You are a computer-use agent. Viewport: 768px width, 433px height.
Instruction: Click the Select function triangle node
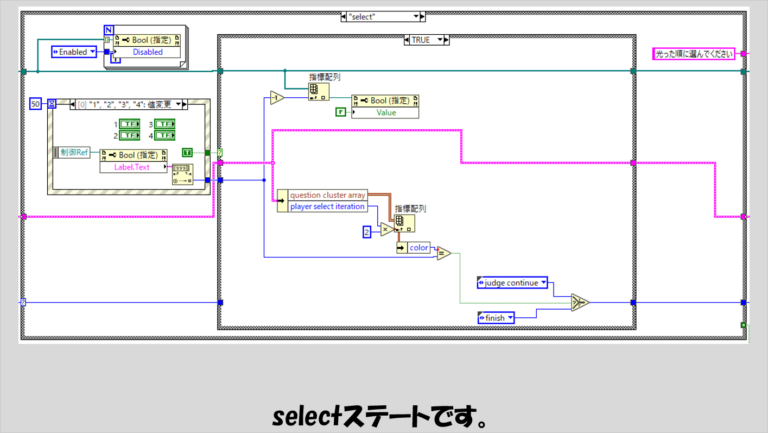pyautogui.click(x=580, y=302)
